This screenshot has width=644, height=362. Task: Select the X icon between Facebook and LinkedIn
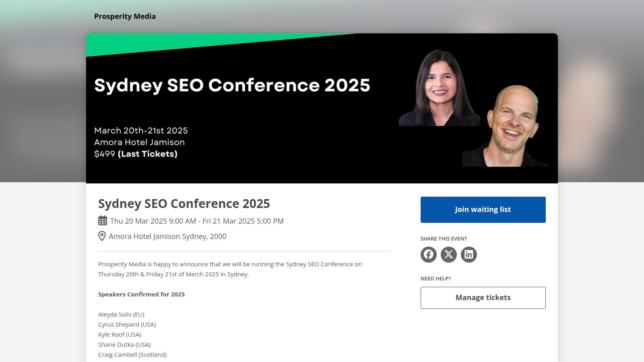[448, 254]
